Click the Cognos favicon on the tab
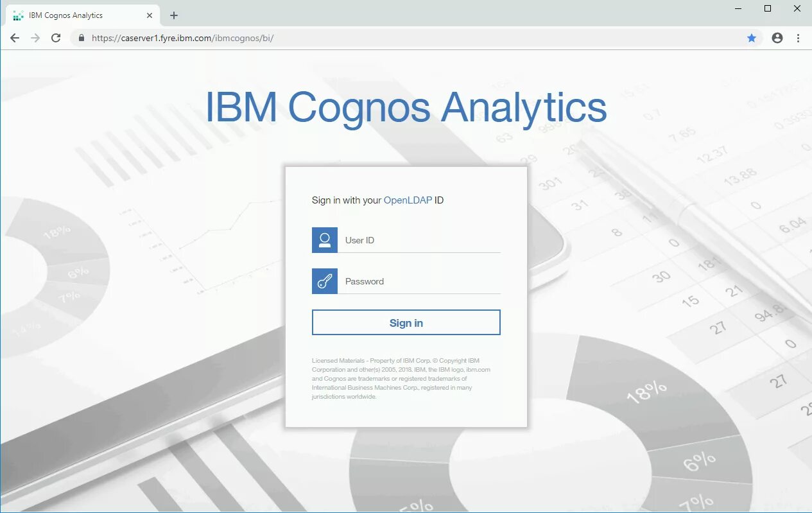Viewport: 812px width, 513px height. 18,15
